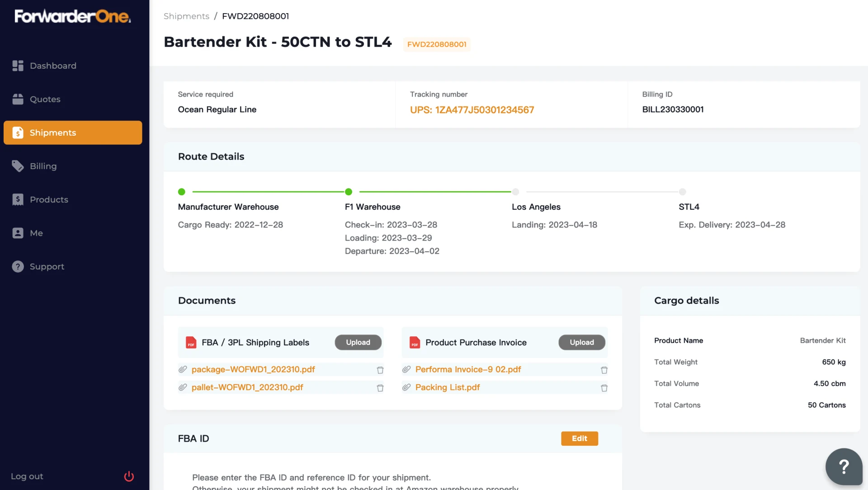Select Shipments in the sidebar
Viewport: 868px width, 490px height.
click(x=73, y=133)
